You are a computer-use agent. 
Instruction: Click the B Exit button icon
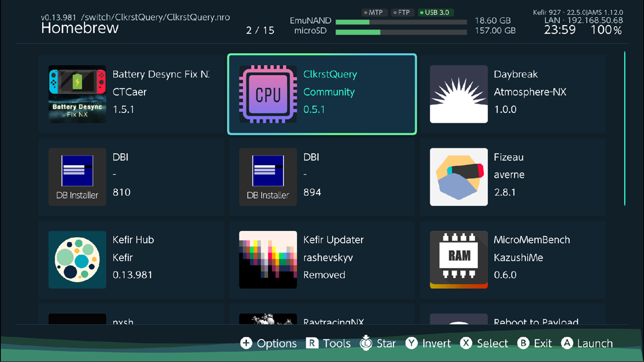point(524,343)
